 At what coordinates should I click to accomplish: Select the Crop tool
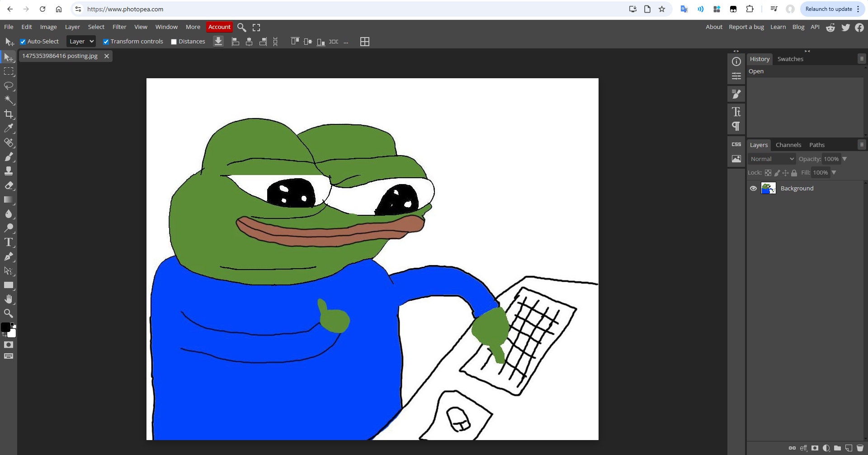point(9,114)
